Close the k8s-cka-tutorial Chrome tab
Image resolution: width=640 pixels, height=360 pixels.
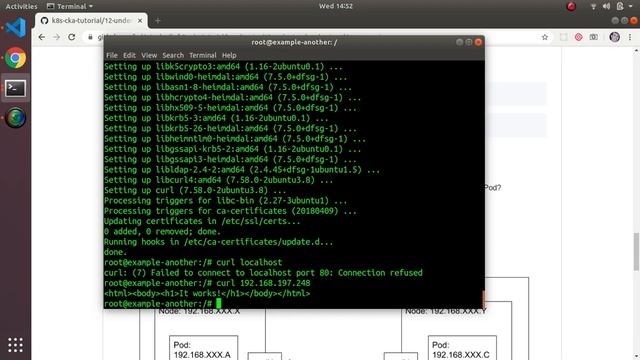[x=140, y=20]
